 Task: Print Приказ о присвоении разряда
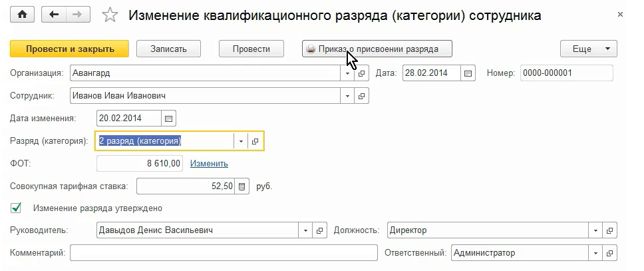[x=377, y=49]
